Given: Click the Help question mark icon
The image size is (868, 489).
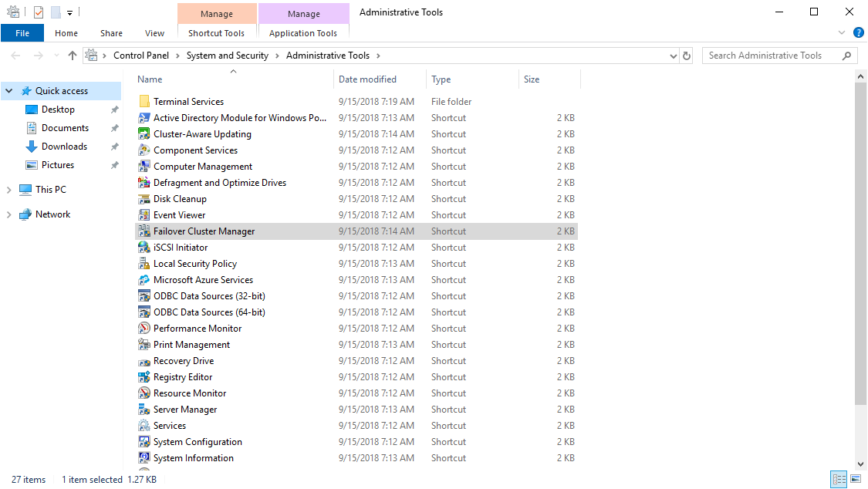Looking at the screenshot, I should (x=859, y=32).
